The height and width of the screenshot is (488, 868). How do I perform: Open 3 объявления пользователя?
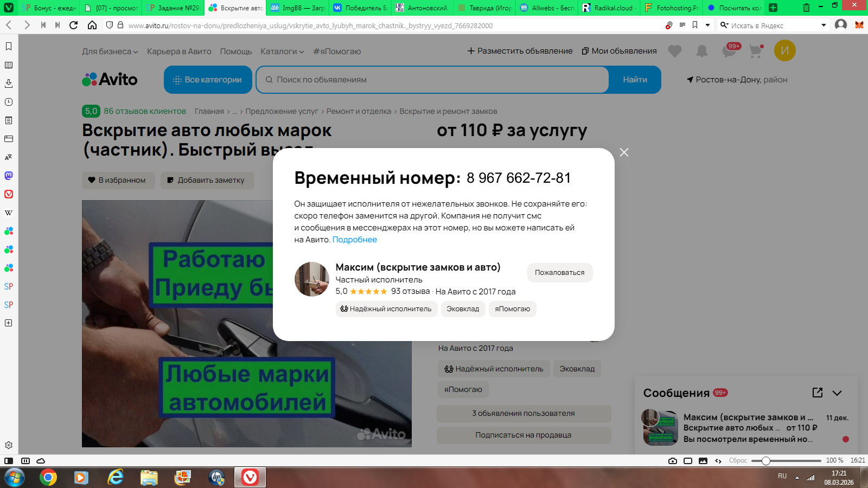524,413
